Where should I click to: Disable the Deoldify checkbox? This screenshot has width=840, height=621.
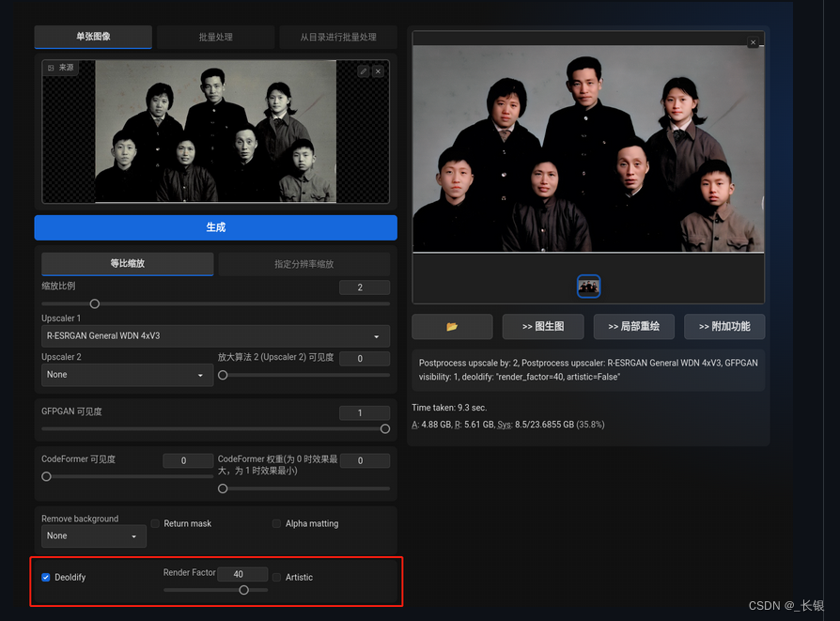[45, 577]
